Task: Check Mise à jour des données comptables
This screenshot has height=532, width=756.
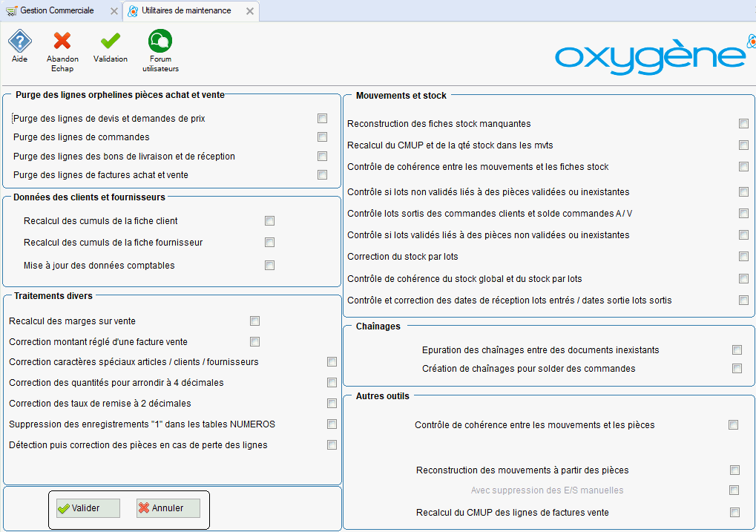Action: (x=269, y=266)
